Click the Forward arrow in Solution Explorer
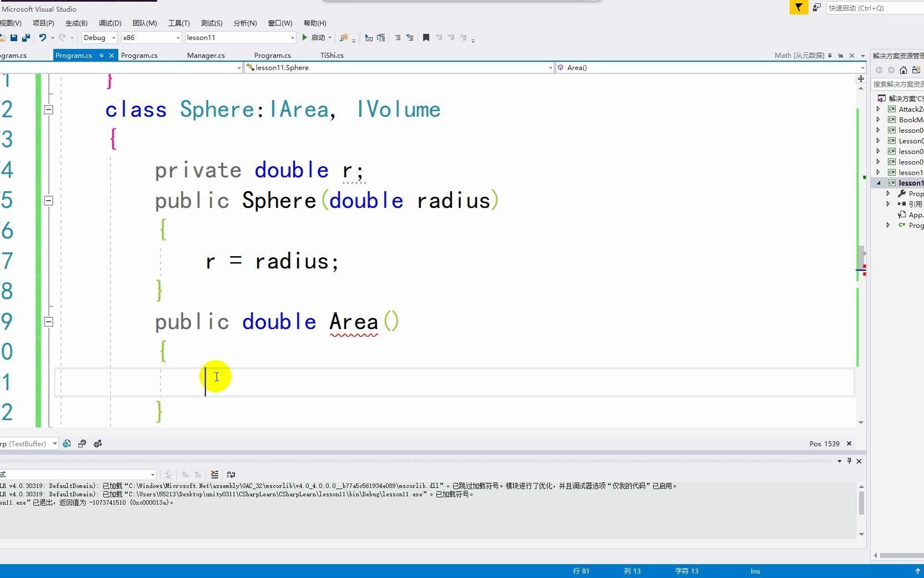 pyautogui.click(x=891, y=70)
